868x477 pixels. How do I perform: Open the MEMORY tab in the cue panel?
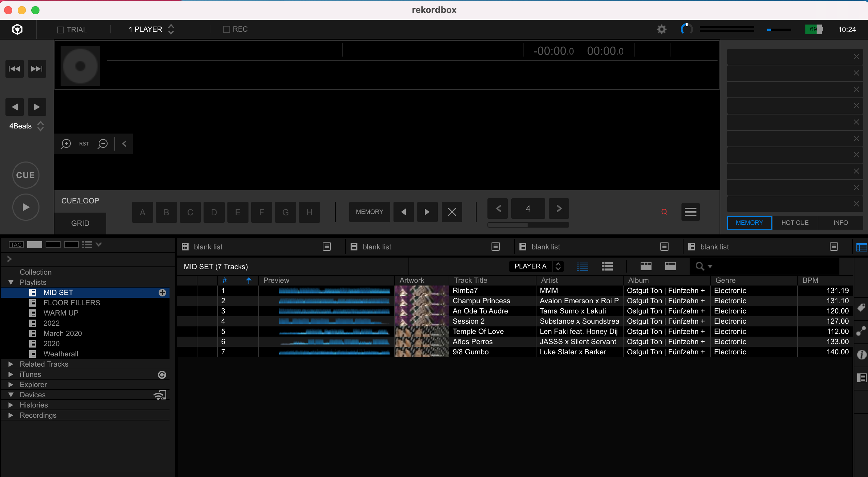749,223
